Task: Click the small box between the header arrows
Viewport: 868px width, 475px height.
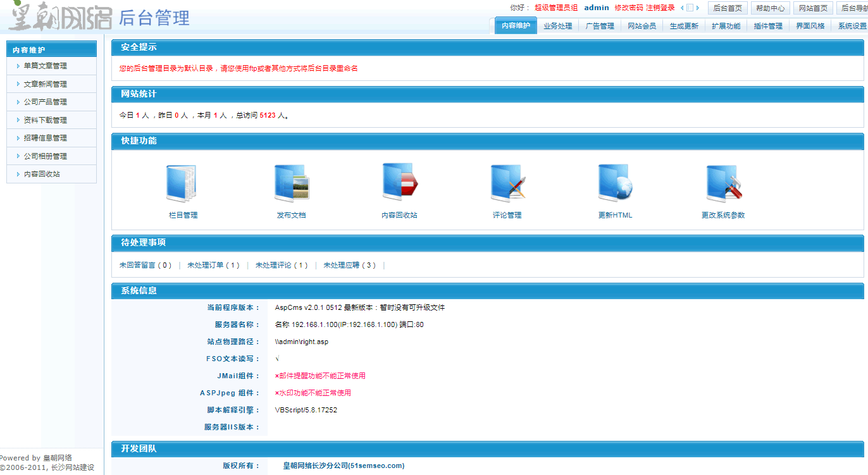Action: click(x=690, y=8)
